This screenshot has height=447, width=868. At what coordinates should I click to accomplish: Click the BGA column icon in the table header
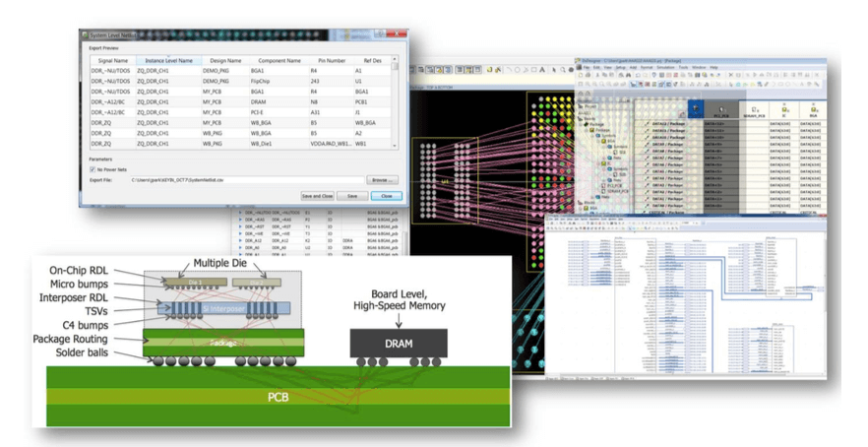(x=814, y=110)
